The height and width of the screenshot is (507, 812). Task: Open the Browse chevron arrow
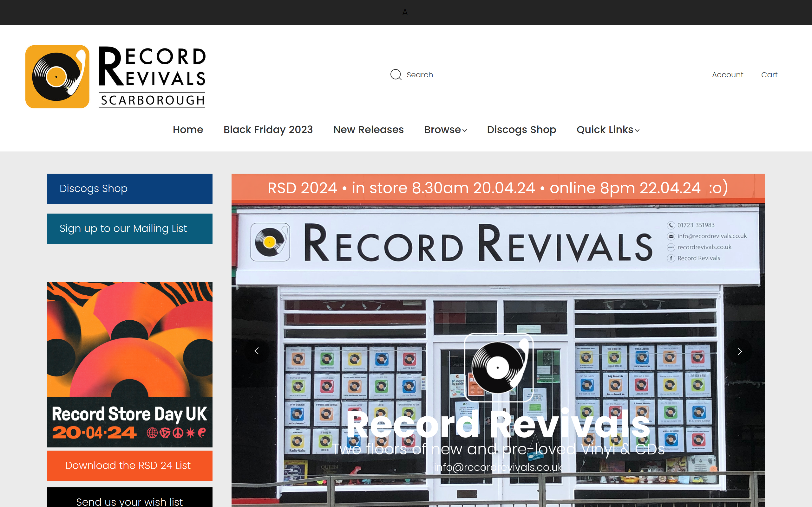[465, 131]
